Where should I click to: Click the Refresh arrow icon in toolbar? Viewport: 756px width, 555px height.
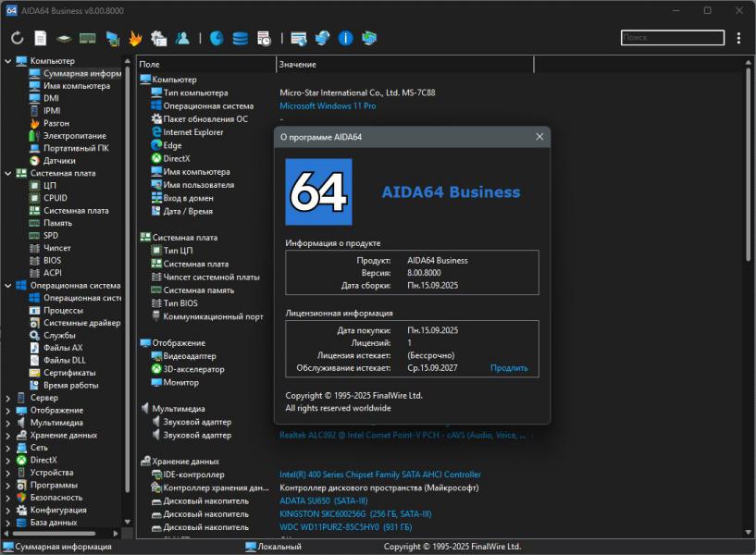click(x=17, y=38)
